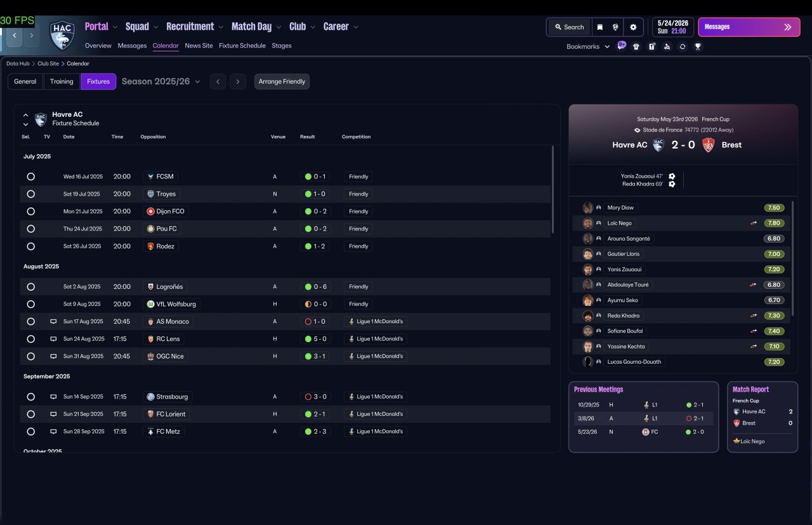Open the bookmark flag icon beside Search
Viewport: 812px width, 525px height.
(599, 27)
